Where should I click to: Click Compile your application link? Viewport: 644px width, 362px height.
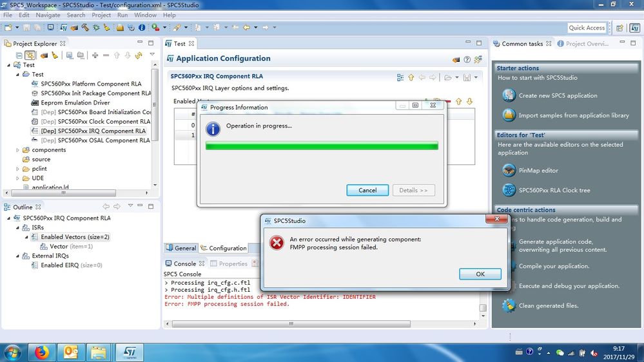(554, 266)
